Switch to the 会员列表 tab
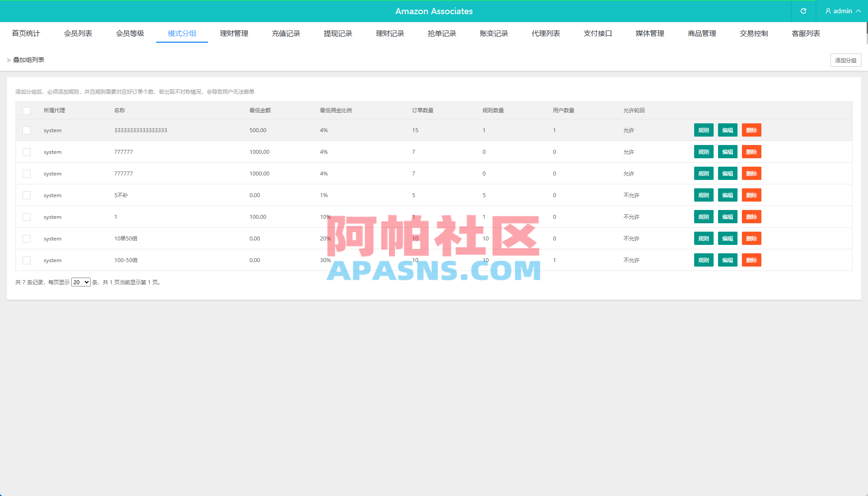 tap(78, 33)
